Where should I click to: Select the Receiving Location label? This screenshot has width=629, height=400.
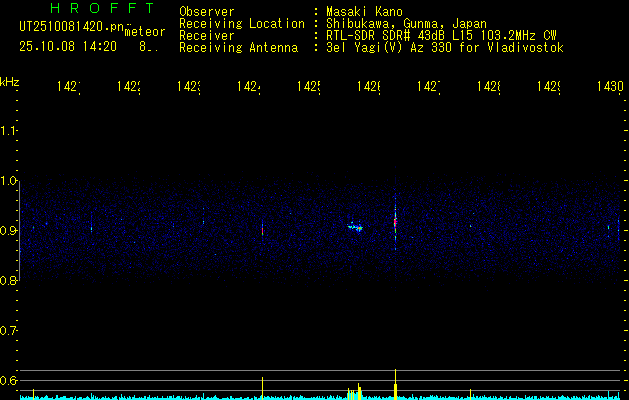(x=242, y=24)
